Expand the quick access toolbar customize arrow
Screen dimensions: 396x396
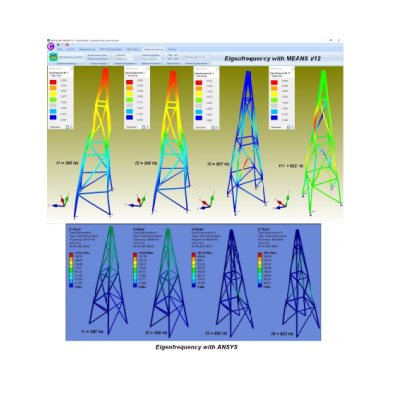coord(72,44)
